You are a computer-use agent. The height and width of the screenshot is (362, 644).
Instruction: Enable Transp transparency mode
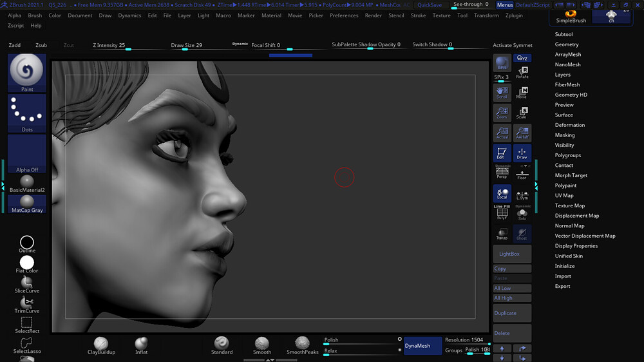point(502,233)
